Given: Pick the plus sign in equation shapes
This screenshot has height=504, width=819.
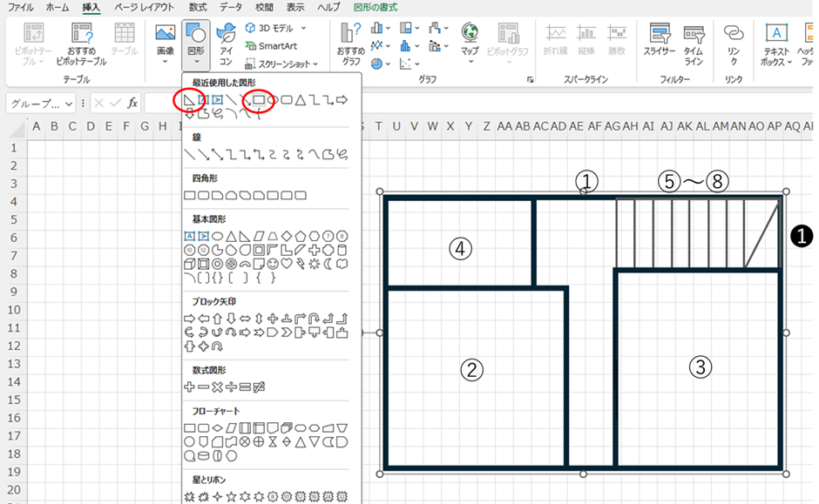Looking at the screenshot, I should (189, 386).
